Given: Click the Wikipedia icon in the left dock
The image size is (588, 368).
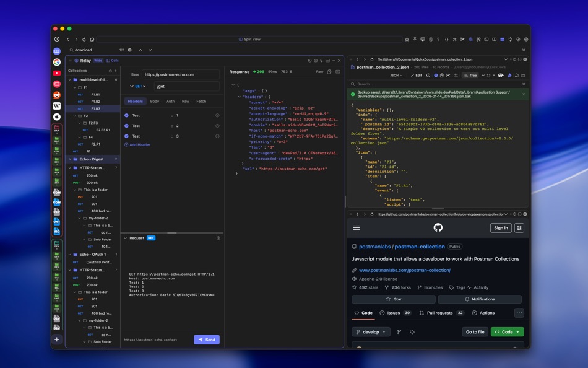Looking at the screenshot, I should pyautogui.click(x=56, y=107).
